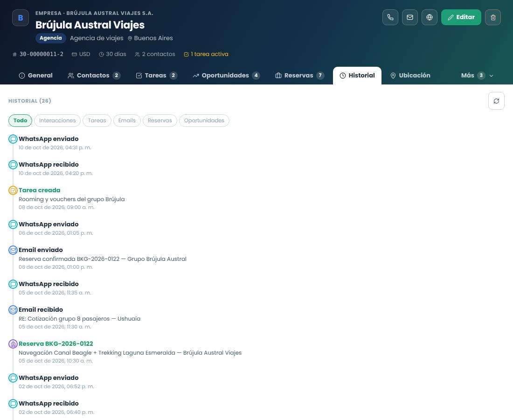Screen dimensions: 513x420
Task: Click the HISTORIAL (26) heading
Action: pos(30,101)
